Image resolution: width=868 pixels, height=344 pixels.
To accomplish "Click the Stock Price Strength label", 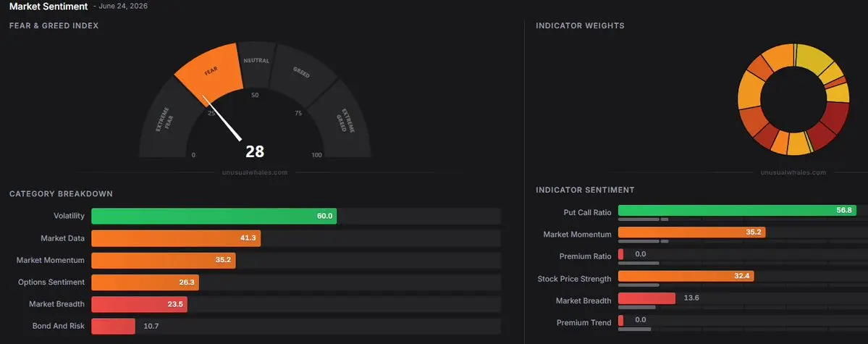I will pyautogui.click(x=575, y=280).
